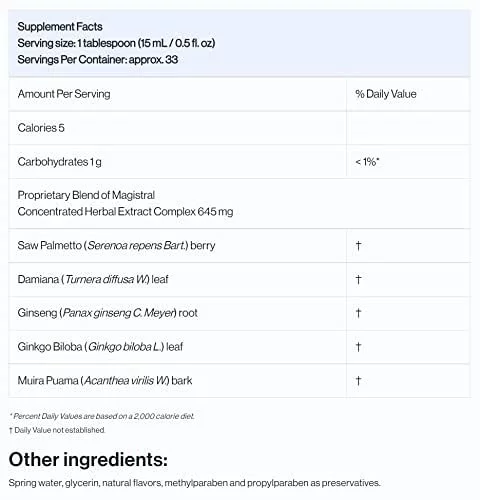This screenshot has width=480, height=500.
Task: Click the Percent Daily Values footnote
Action: pyautogui.click(x=102, y=416)
